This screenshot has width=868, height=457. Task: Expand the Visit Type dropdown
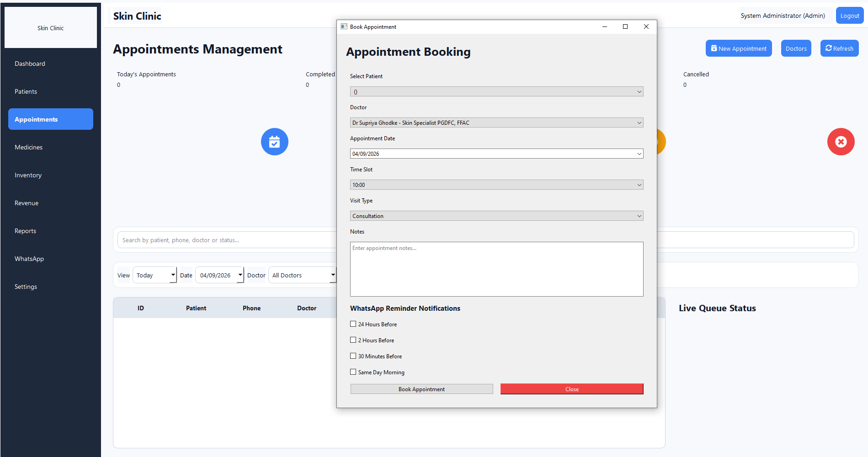coord(496,216)
